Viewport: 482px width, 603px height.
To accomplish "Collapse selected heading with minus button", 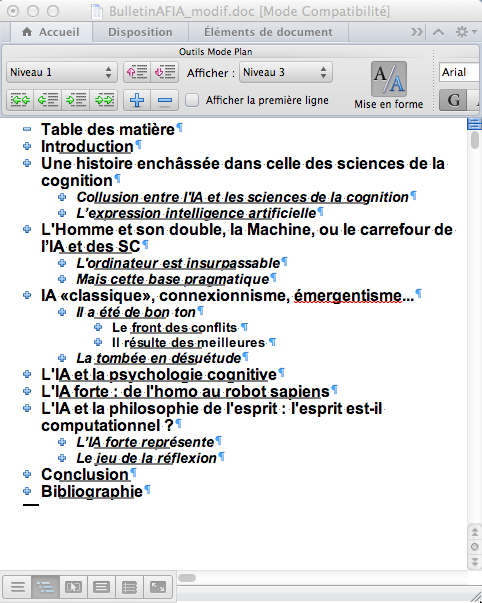I will 165,100.
